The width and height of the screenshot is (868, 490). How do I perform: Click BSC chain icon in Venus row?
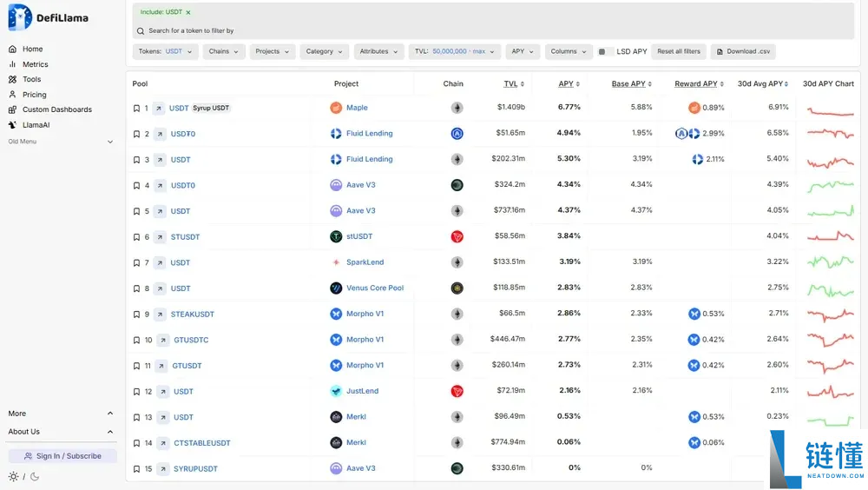coord(457,288)
